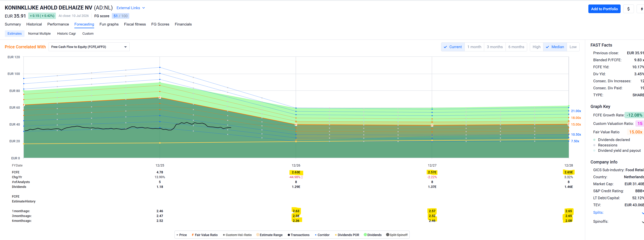Click the Add to Portfolio button
Screen dimensions: 644x240
click(604, 9)
